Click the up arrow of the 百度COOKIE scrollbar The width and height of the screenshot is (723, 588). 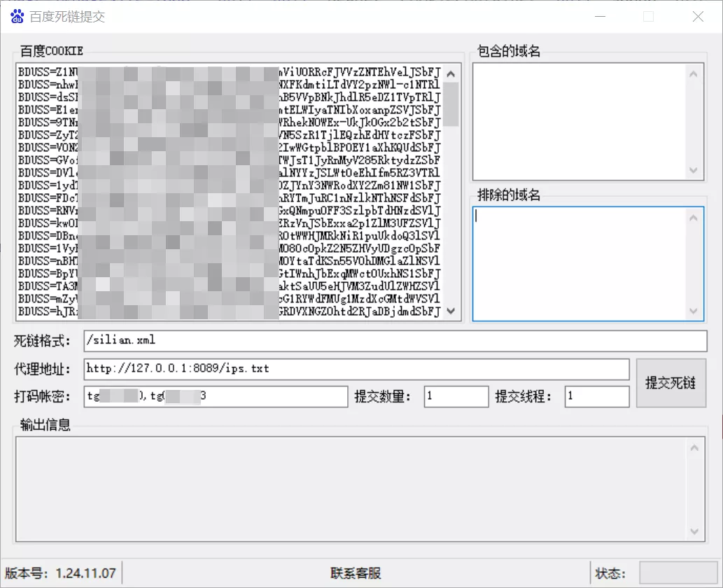(x=451, y=73)
